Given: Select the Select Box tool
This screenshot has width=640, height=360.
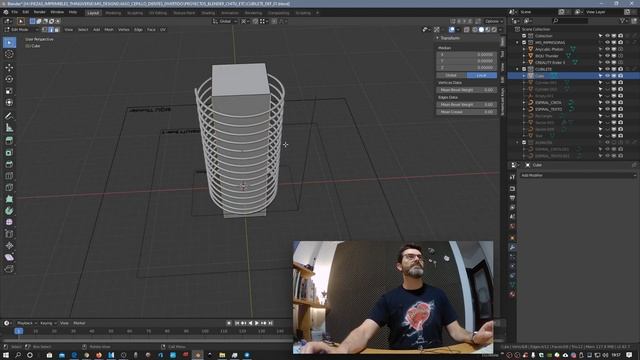Looking at the screenshot, I should tap(9, 42).
